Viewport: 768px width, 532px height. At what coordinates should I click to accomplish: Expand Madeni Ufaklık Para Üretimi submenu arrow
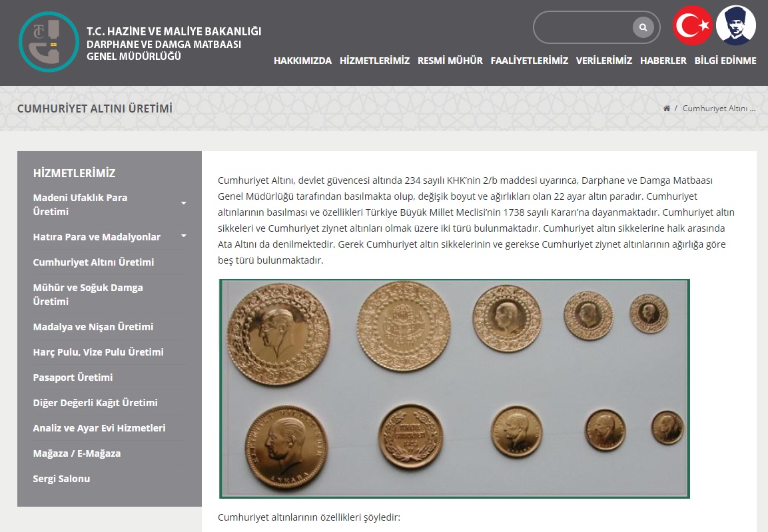pos(184,203)
